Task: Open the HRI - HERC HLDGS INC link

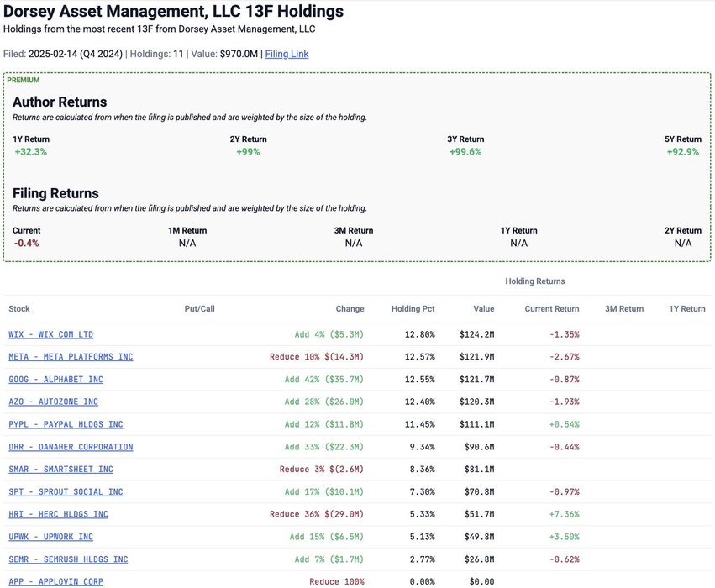Action: [x=58, y=514]
